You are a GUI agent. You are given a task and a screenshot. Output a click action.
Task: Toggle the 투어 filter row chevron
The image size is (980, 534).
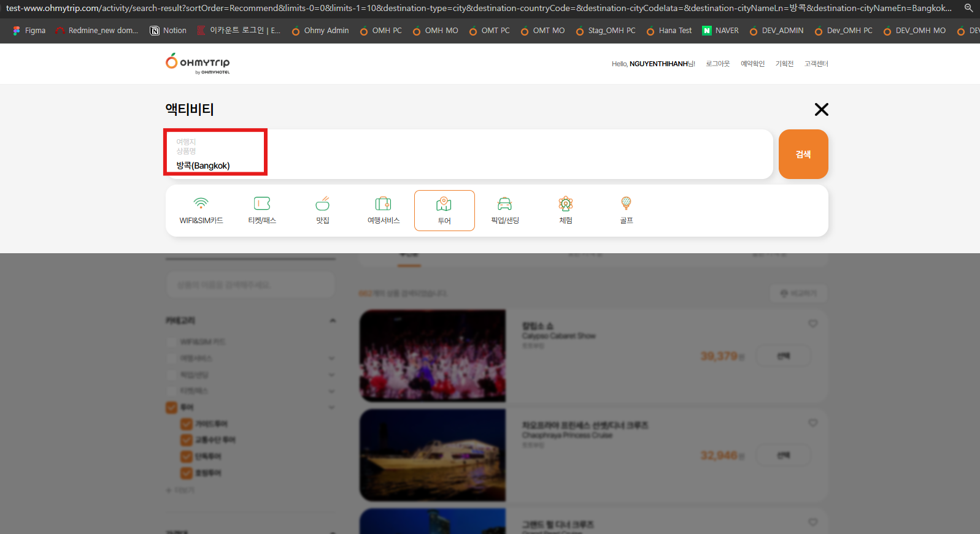point(332,408)
